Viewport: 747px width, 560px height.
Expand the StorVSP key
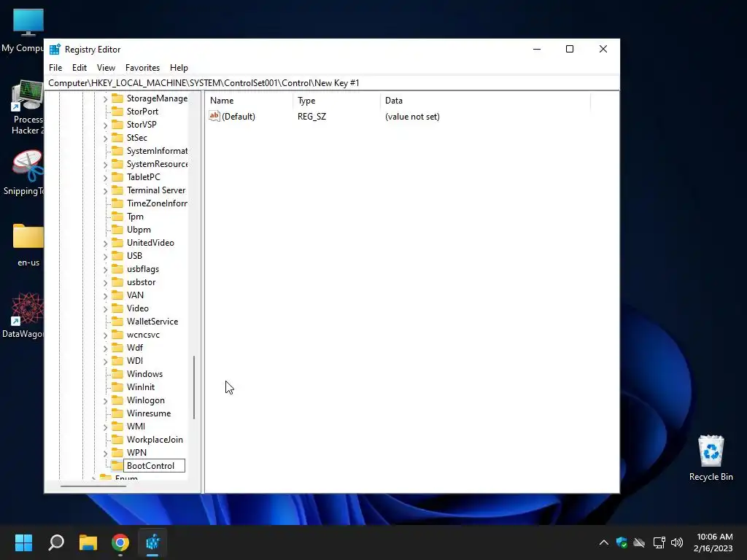point(105,125)
